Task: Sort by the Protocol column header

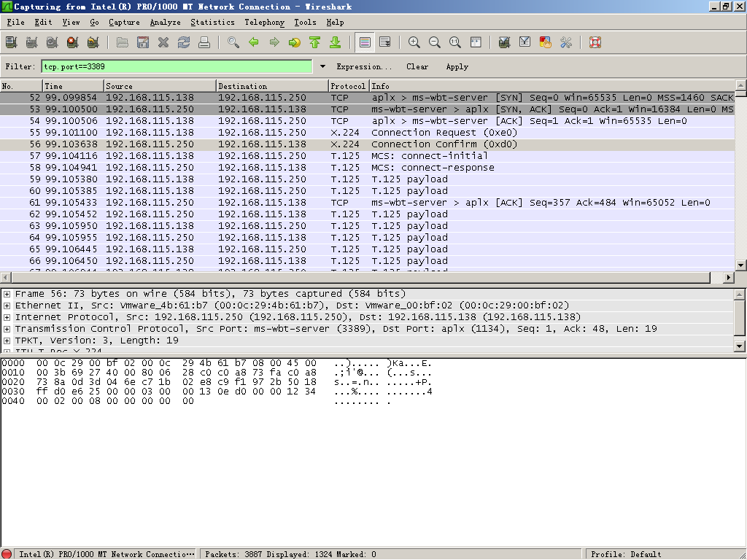Action: click(349, 86)
